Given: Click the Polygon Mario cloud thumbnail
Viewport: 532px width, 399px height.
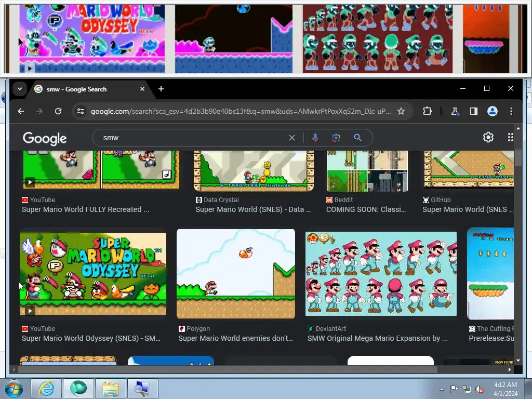Looking at the screenshot, I should pos(236,274).
